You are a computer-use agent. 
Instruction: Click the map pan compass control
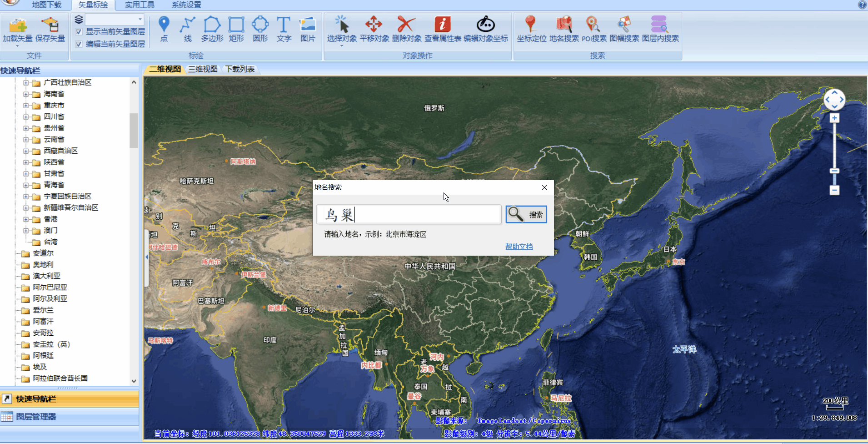click(834, 100)
